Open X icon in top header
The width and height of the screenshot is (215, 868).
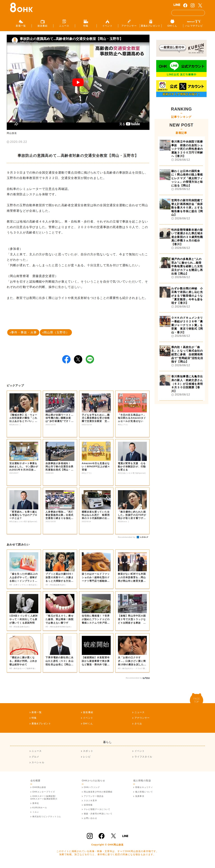pyautogui.click(x=200, y=5)
